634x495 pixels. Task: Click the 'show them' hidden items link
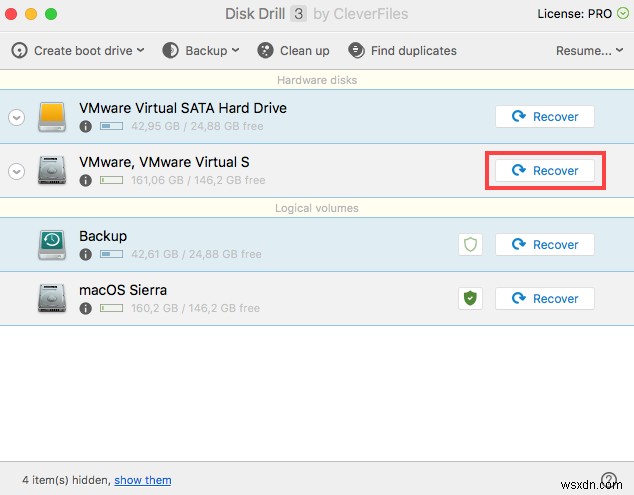[143, 480]
